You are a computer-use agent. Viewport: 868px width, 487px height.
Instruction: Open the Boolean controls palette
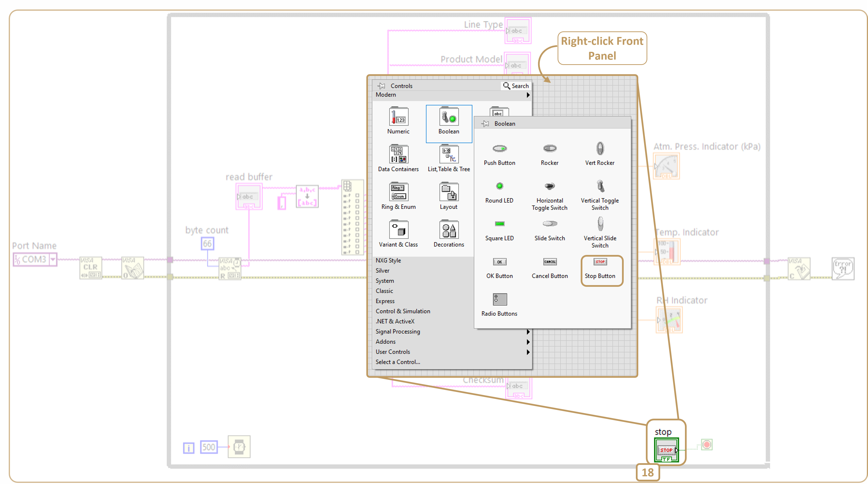(x=449, y=123)
